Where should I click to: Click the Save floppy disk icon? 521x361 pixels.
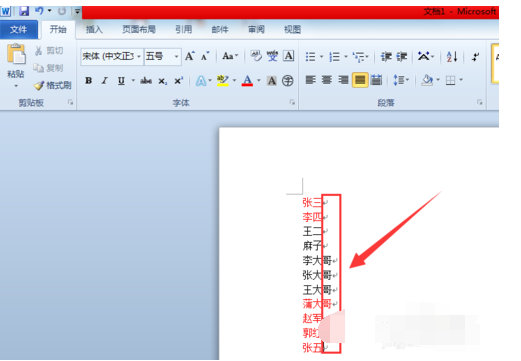coord(24,11)
